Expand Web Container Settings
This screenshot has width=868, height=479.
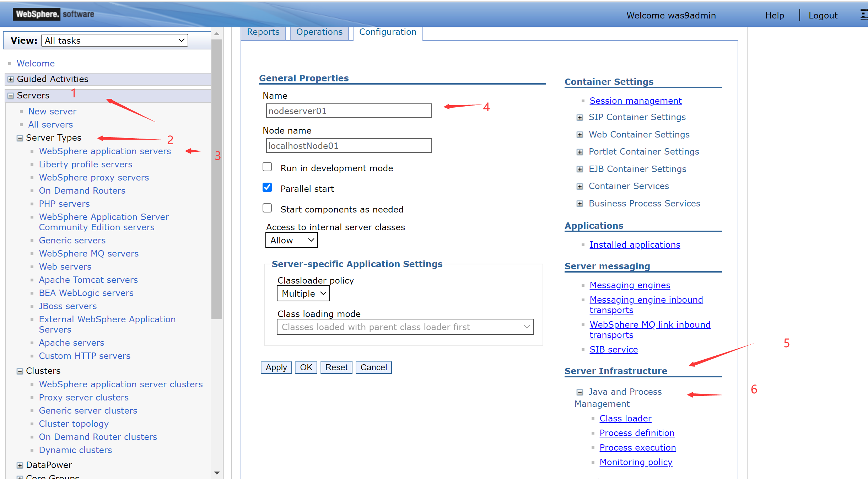pos(580,135)
